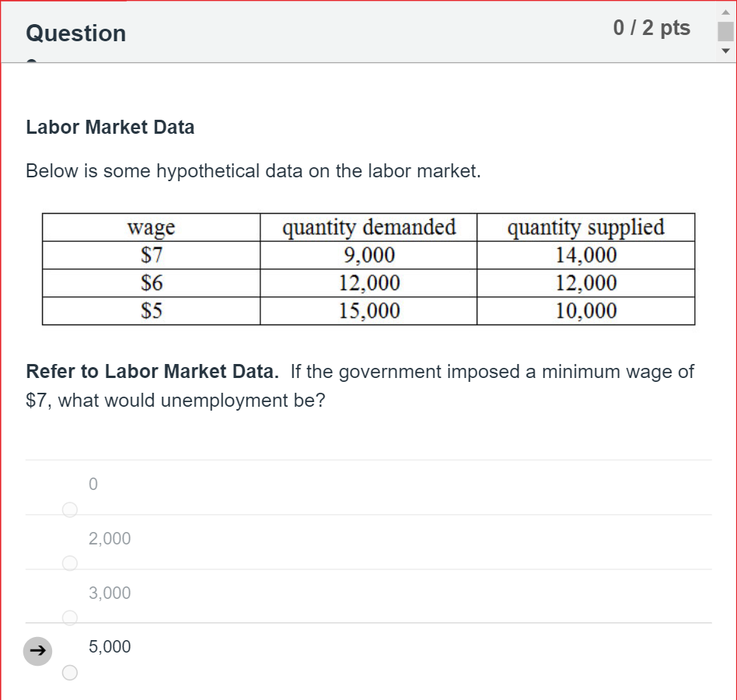Click the 14,000 quantity supplied cell

pyautogui.click(x=585, y=255)
